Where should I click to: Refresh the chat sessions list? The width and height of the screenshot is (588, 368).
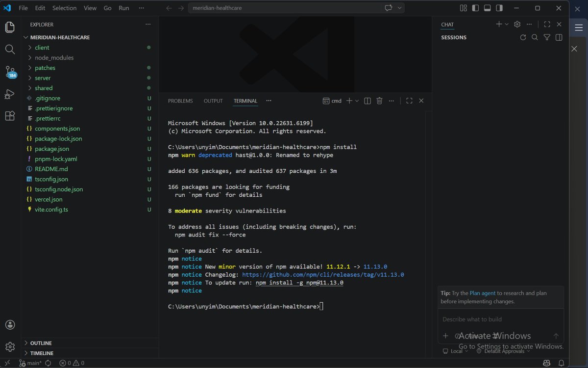pyautogui.click(x=523, y=37)
